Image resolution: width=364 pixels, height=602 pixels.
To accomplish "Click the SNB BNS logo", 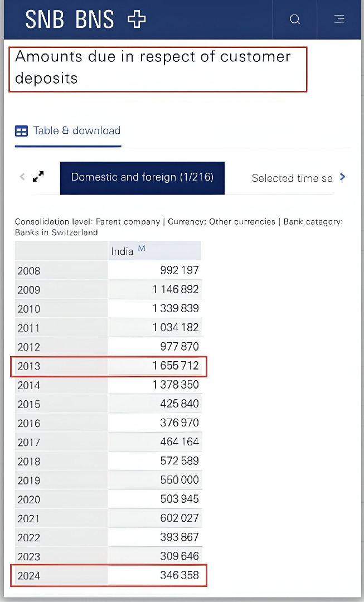I will 85,20.
